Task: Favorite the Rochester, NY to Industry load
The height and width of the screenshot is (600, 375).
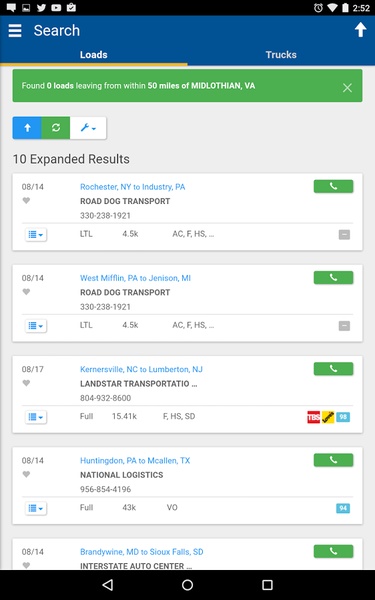Action: (26, 201)
